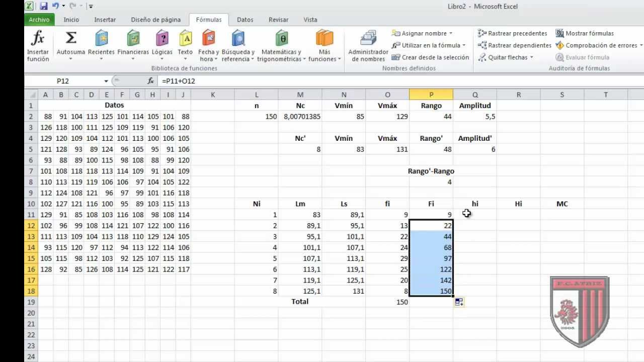Toggle Mostrar fórmulas
This screenshot has height=362, width=644.
pyautogui.click(x=585, y=33)
